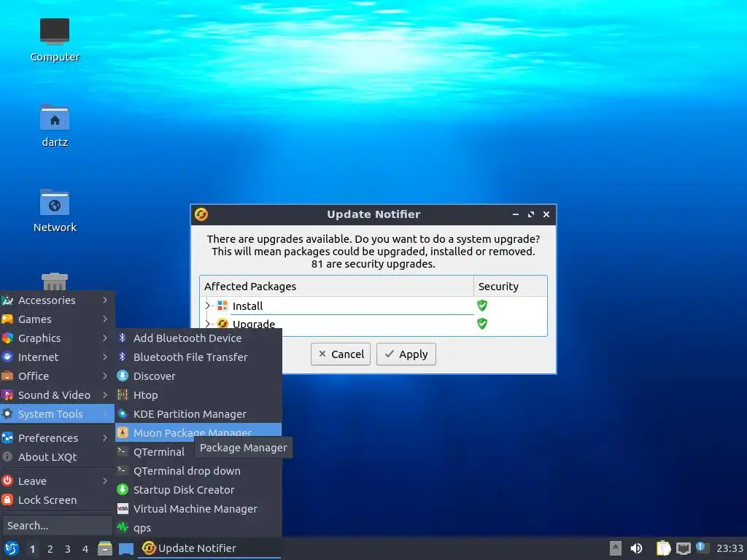Open the Office menu category
The image size is (747, 560).
coord(57,376)
